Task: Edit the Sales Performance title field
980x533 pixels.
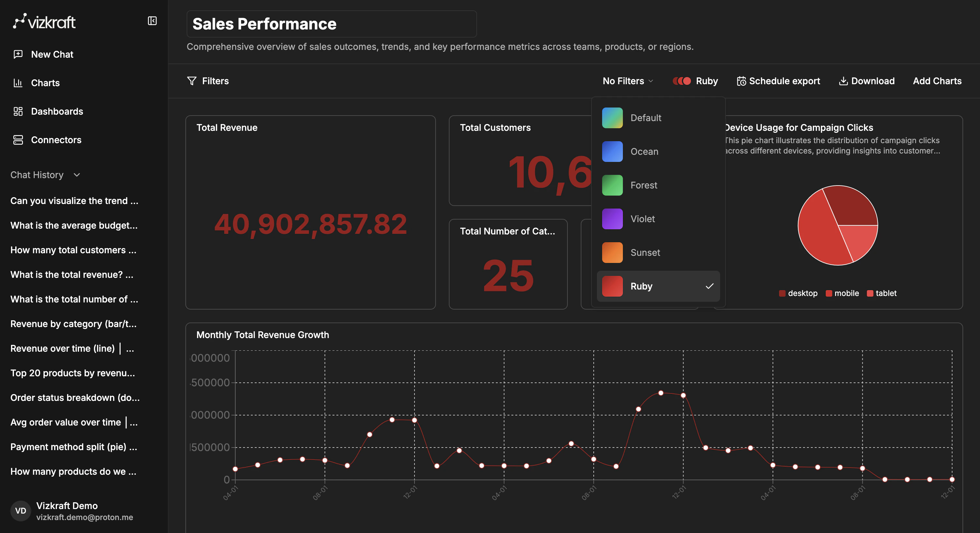Action: [331, 24]
